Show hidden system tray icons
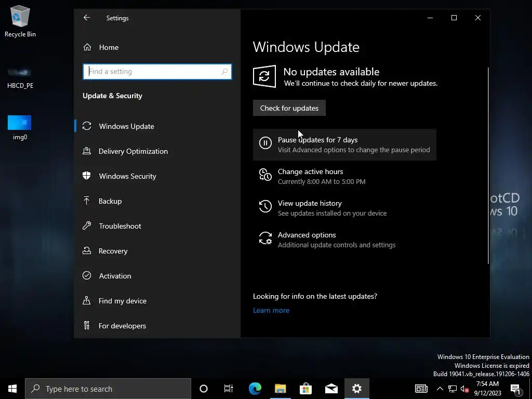 pos(440,389)
